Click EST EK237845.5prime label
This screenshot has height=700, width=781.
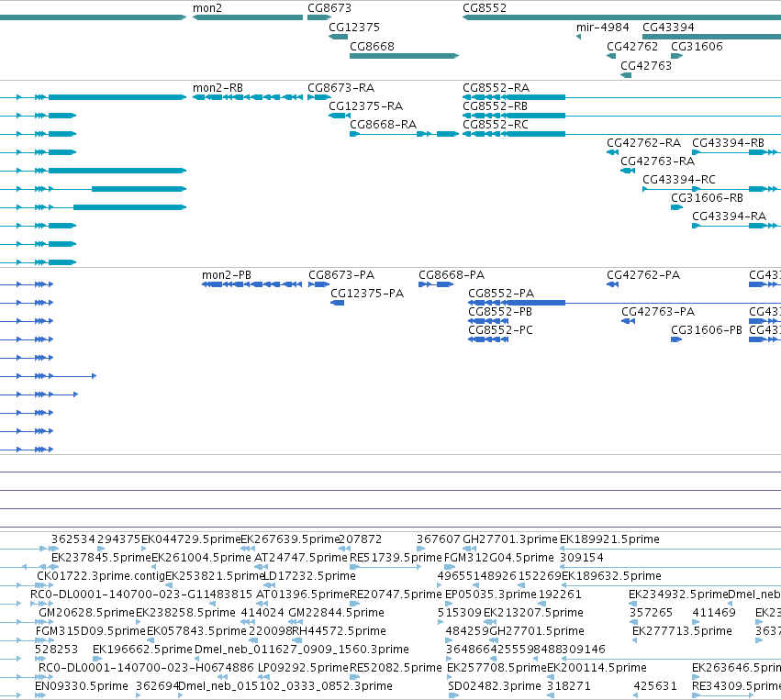101,558
